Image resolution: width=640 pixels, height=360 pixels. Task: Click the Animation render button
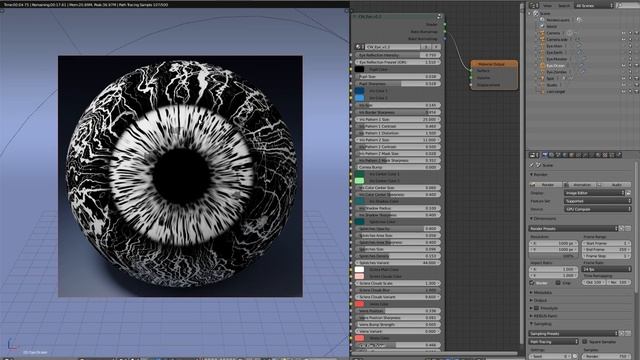click(580, 184)
